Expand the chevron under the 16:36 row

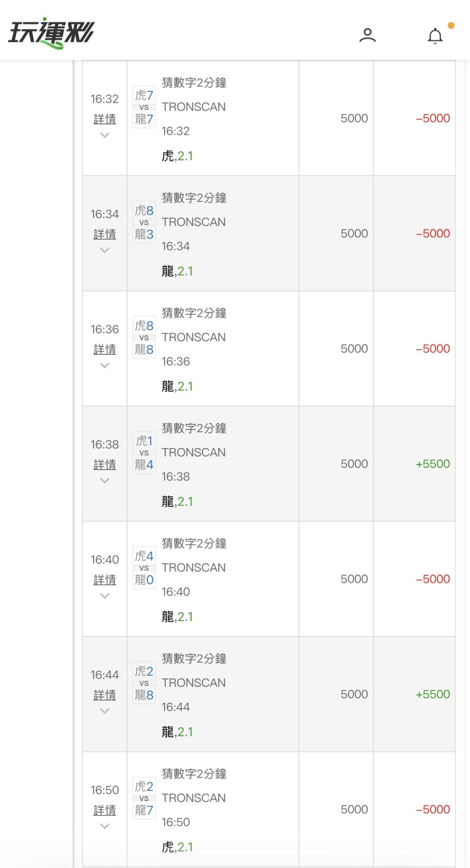click(x=104, y=366)
